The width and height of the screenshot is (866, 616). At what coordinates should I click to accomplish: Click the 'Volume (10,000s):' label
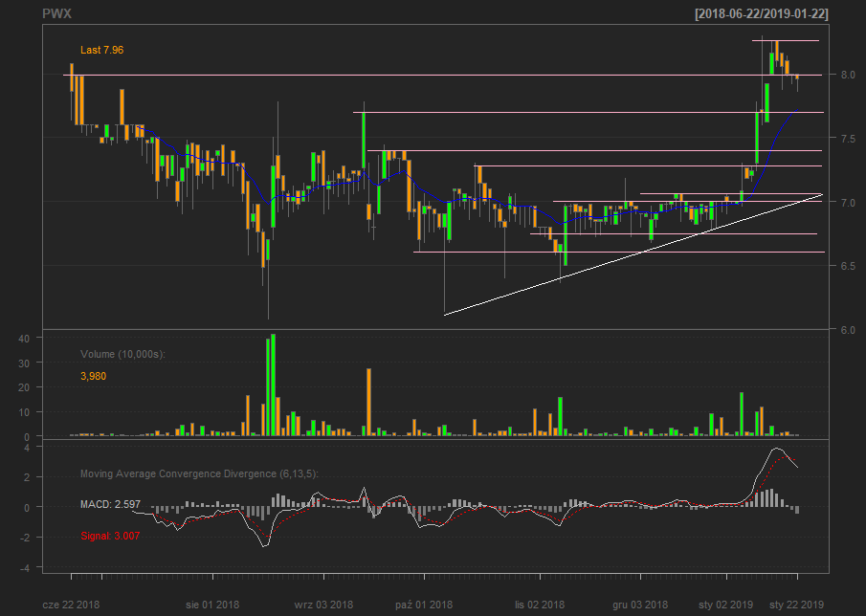[122, 354]
